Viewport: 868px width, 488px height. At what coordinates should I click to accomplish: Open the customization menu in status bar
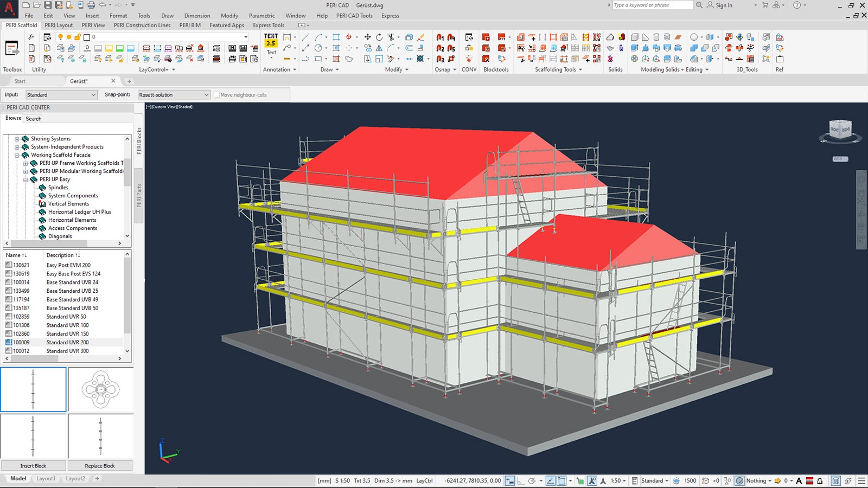point(861,481)
